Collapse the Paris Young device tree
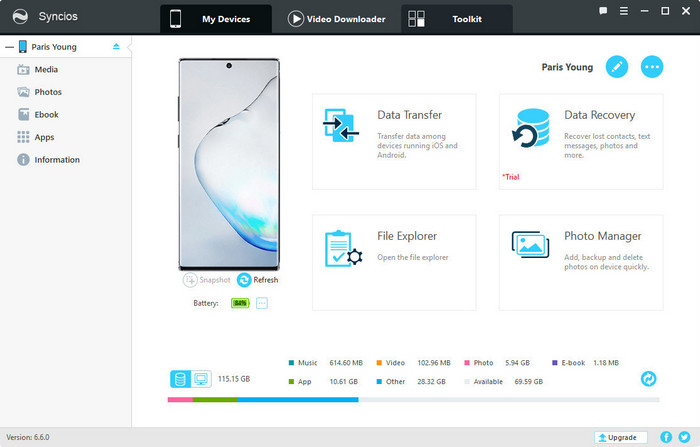The height and width of the screenshot is (447, 700). point(9,47)
